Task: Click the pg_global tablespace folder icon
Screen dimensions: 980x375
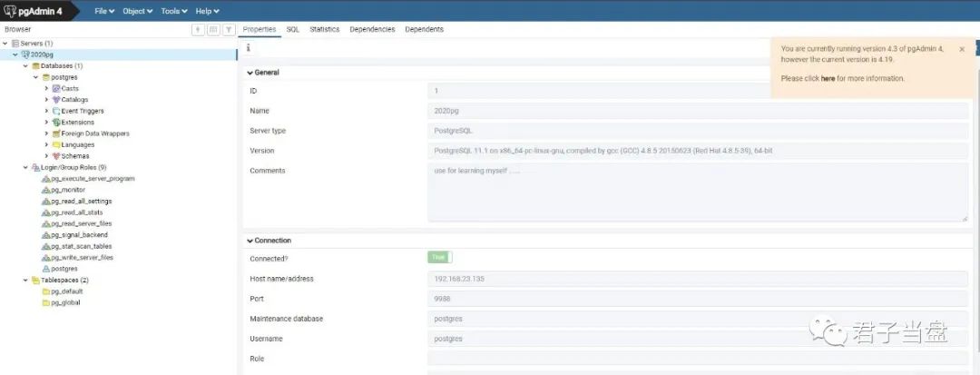Action: [45, 302]
